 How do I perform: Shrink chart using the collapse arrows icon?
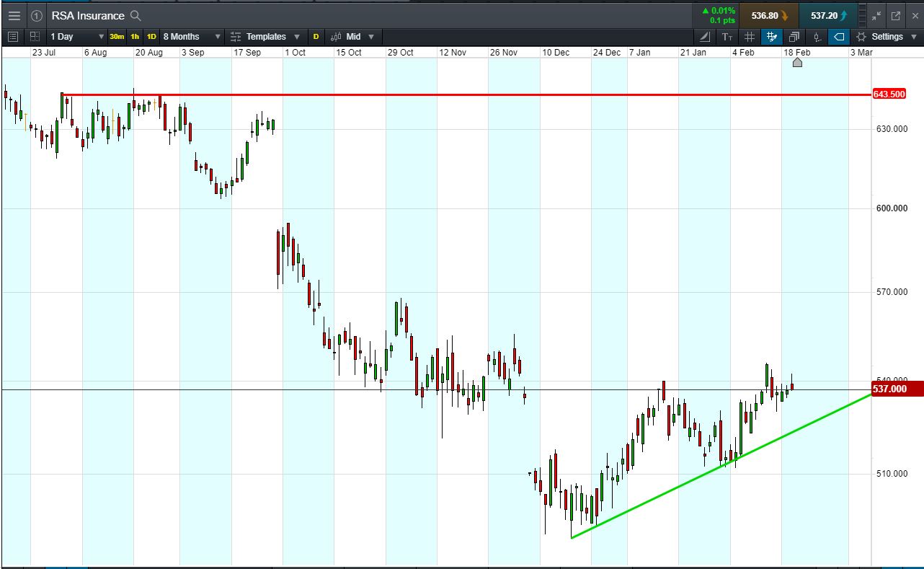[876, 15]
